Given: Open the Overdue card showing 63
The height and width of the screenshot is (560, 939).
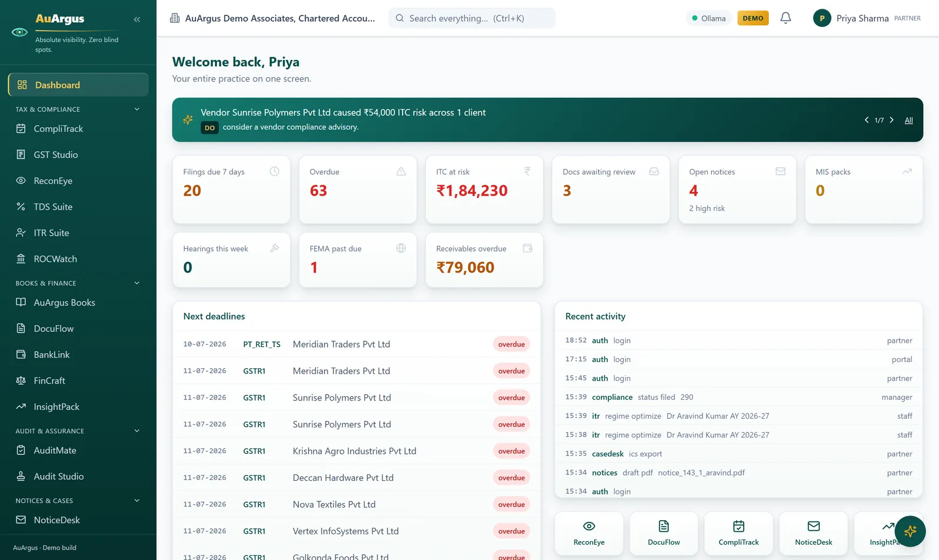Looking at the screenshot, I should click(x=358, y=189).
